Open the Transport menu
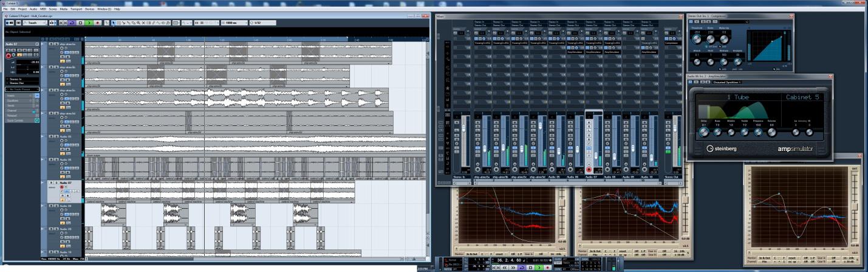Image resolution: width=868 pixels, height=272 pixels. [x=76, y=9]
